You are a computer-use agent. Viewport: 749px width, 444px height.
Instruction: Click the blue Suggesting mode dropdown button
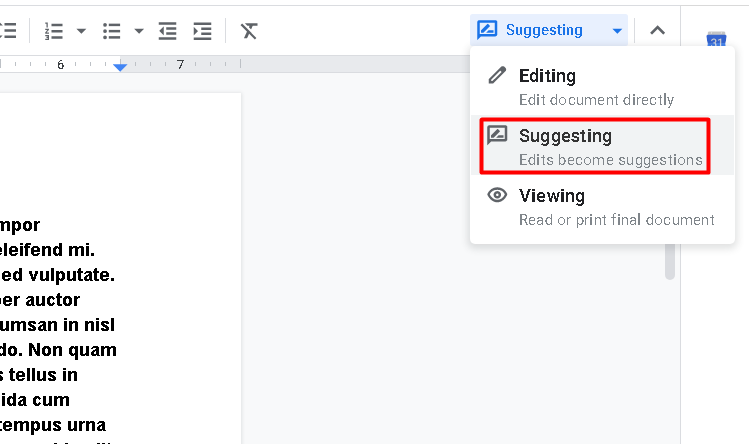pos(549,30)
